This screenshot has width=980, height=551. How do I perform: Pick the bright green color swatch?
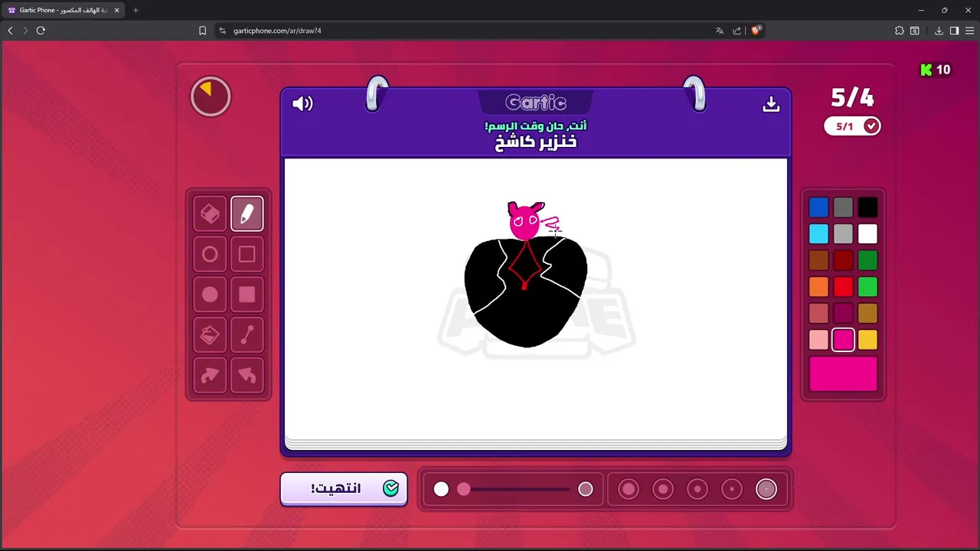(x=867, y=287)
